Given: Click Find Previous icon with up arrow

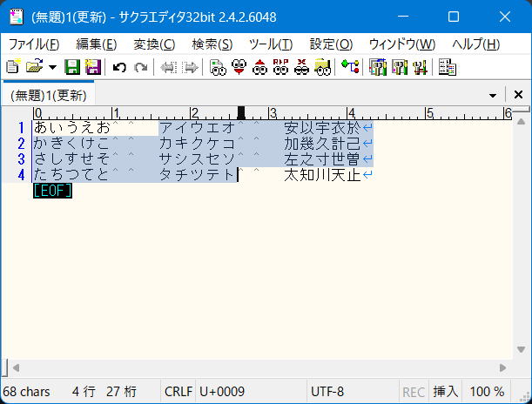Looking at the screenshot, I should point(259,67).
